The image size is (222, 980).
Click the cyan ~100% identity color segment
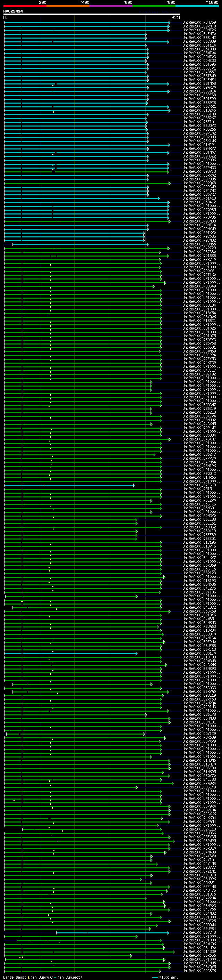[x=197, y=6]
